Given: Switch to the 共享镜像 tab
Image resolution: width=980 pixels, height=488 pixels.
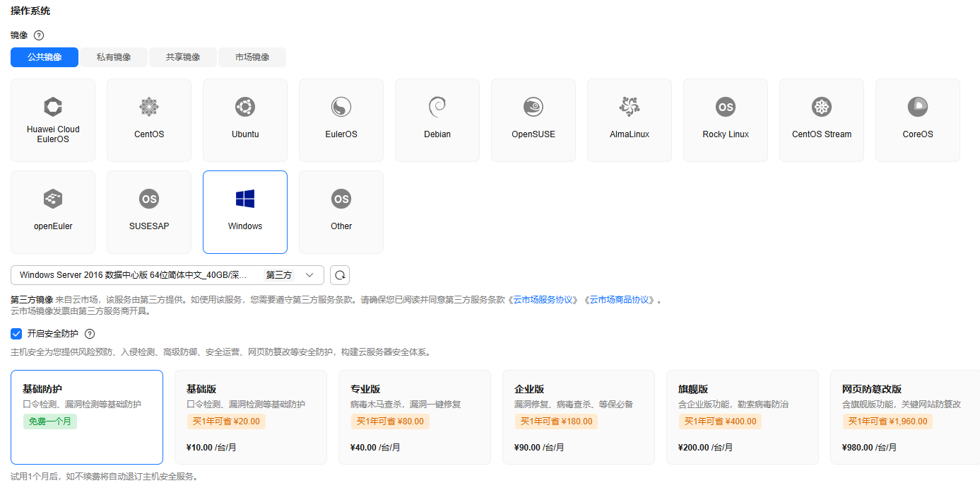Looking at the screenshot, I should 183,57.
